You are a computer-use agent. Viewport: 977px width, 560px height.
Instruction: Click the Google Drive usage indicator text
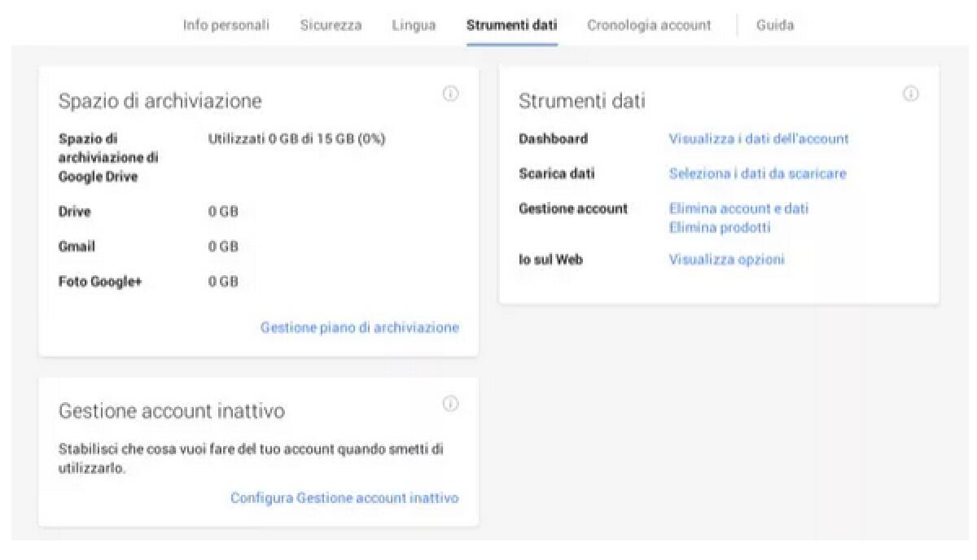pos(296,138)
